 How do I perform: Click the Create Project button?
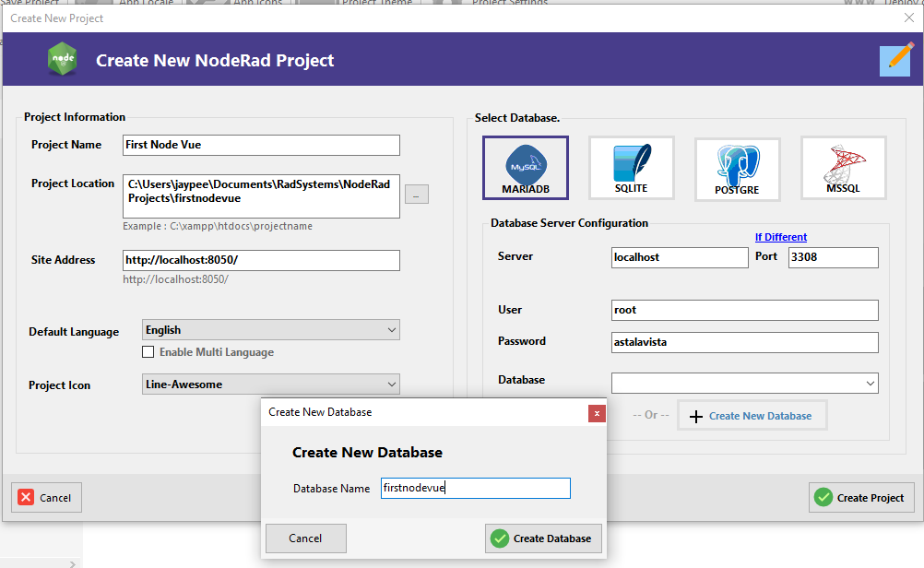[x=860, y=497]
